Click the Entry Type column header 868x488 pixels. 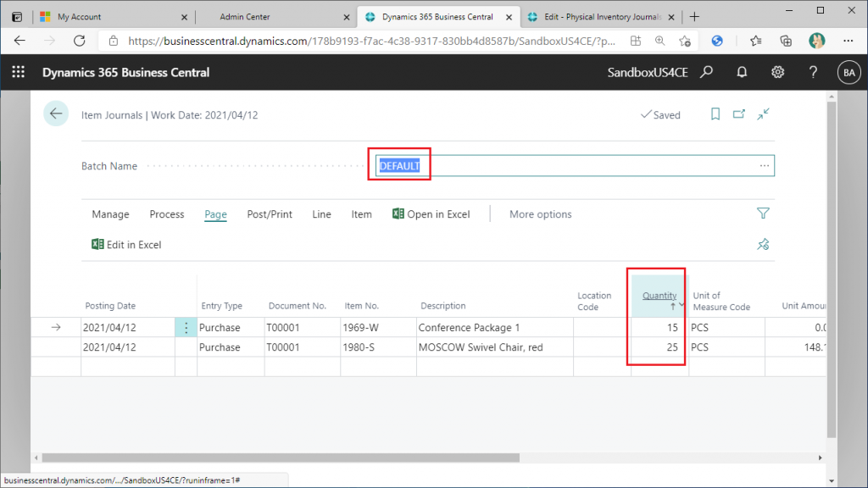coord(221,305)
